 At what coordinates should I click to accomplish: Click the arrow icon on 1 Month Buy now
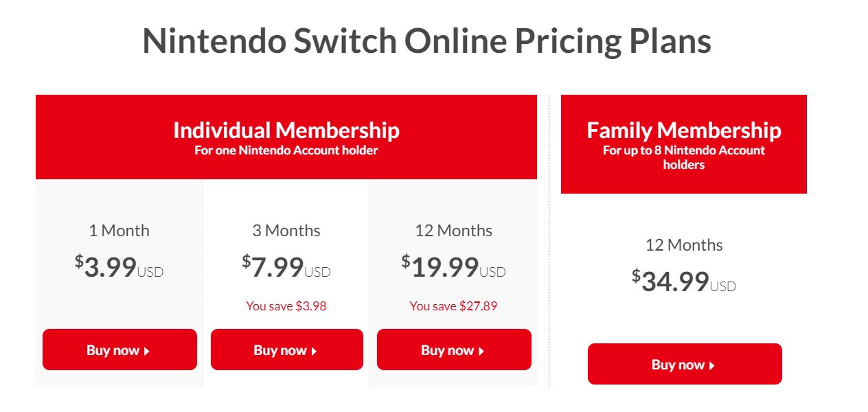(147, 351)
